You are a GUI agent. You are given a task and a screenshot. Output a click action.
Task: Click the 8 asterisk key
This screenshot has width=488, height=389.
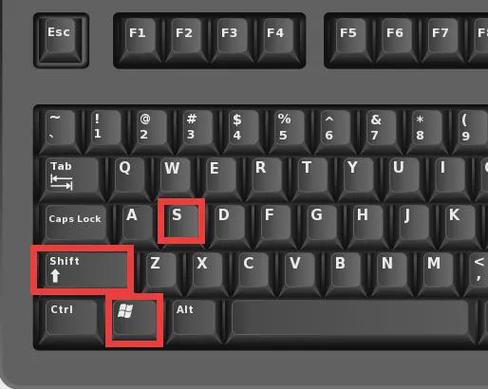tap(427, 131)
